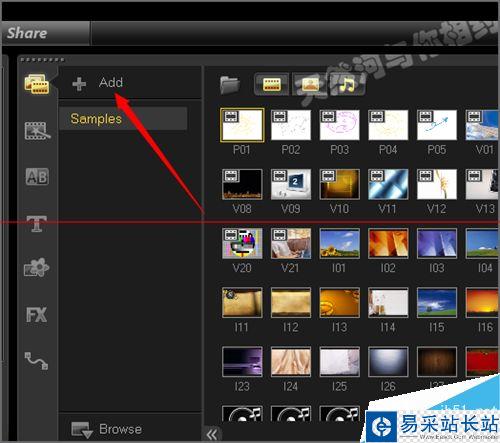Select the V11 video thumbnail
Viewport: 500px width, 443px height.
coord(388,184)
